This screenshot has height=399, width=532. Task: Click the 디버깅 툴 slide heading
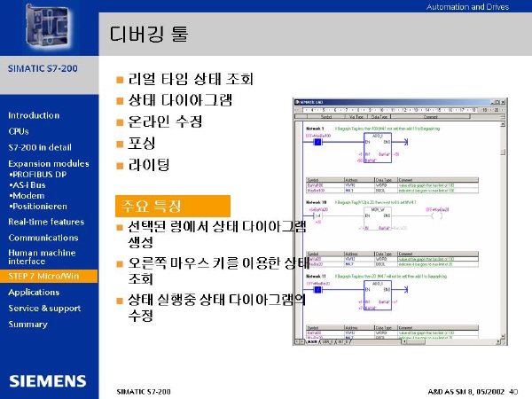click(x=149, y=34)
